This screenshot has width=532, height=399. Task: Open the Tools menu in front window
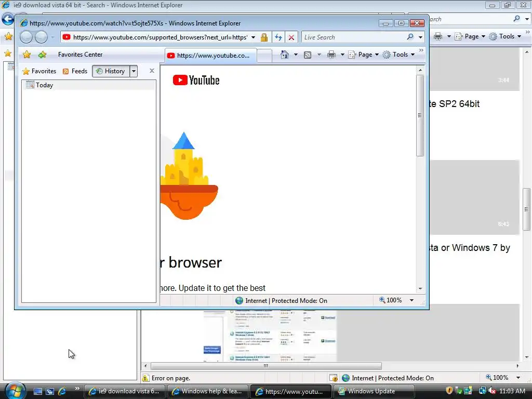398,55
